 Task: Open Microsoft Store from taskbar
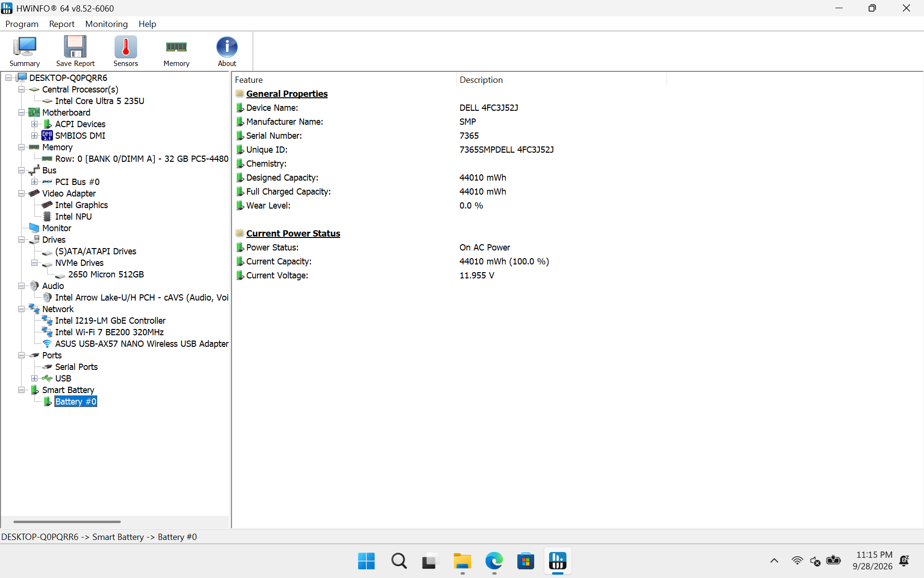coord(526,561)
